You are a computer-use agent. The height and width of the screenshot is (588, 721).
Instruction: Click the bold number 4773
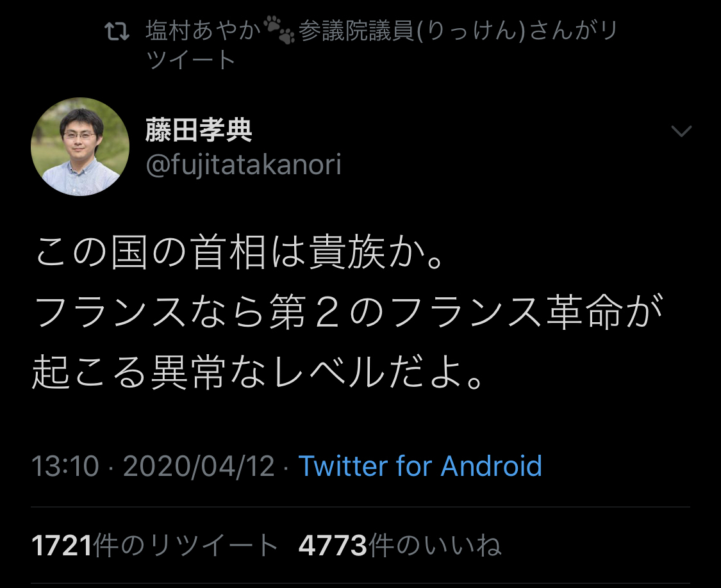click(333, 545)
